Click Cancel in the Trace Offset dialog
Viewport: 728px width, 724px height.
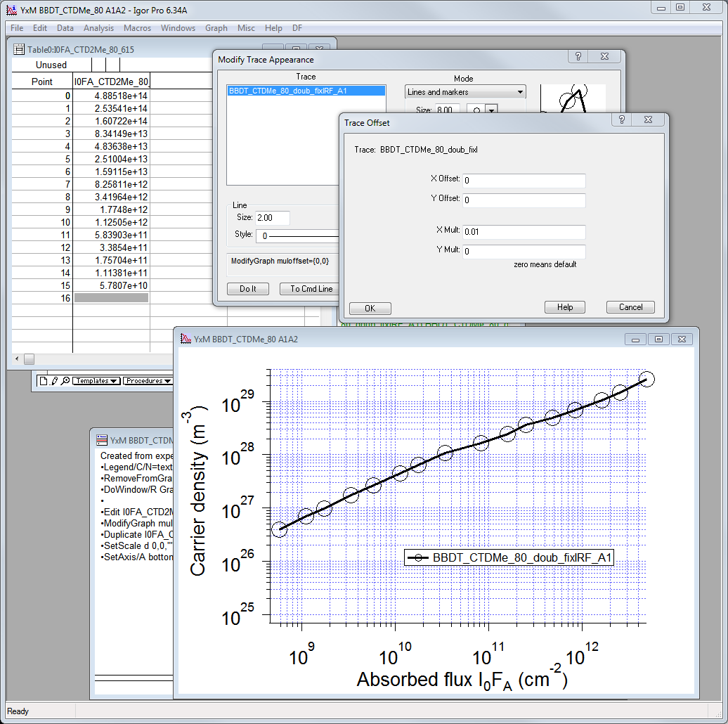pos(630,306)
